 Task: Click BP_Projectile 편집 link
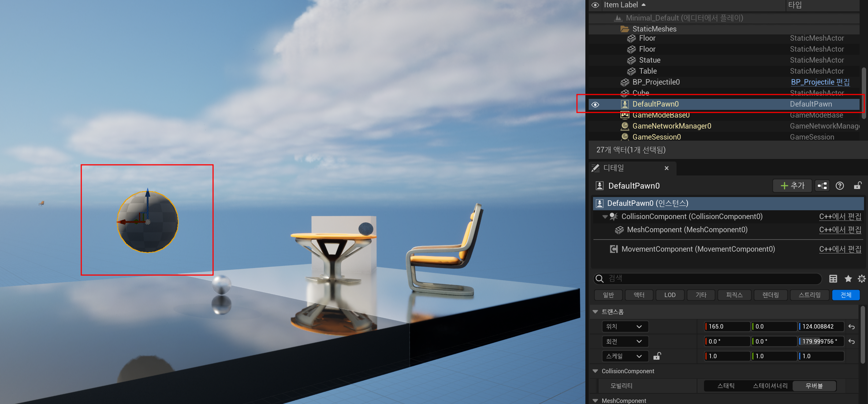pyautogui.click(x=820, y=82)
